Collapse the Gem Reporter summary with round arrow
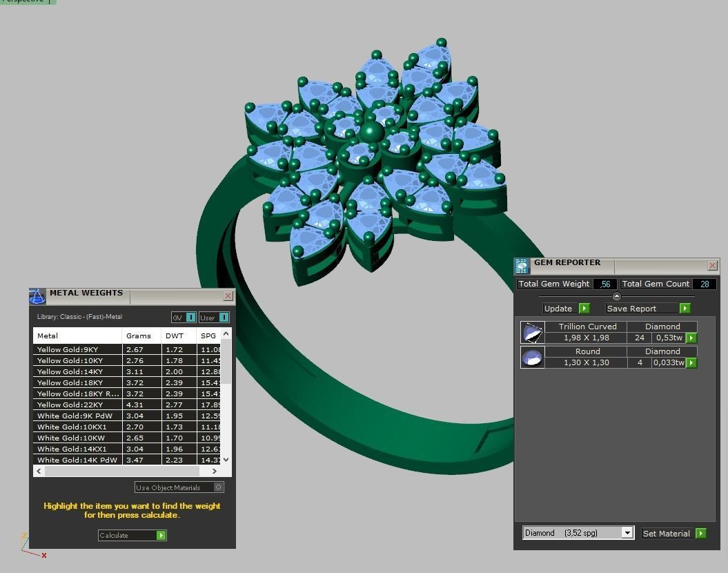This screenshot has width=728, height=573. (617, 296)
